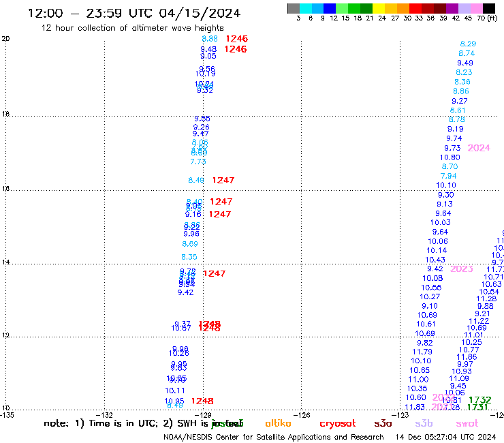Click the 9.49 wave height reading

(x=465, y=63)
